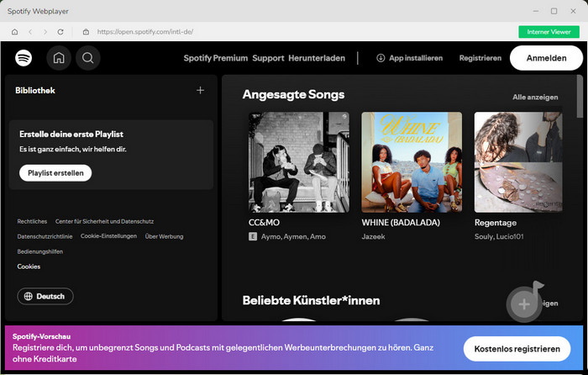
Task: Click Playlist erstellen button
Action: (55, 173)
